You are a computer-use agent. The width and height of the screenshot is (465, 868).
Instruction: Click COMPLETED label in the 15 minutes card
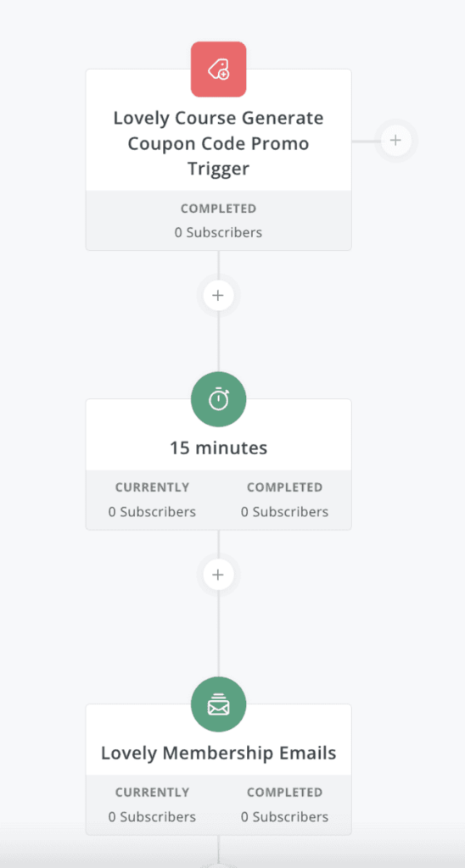[285, 487]
